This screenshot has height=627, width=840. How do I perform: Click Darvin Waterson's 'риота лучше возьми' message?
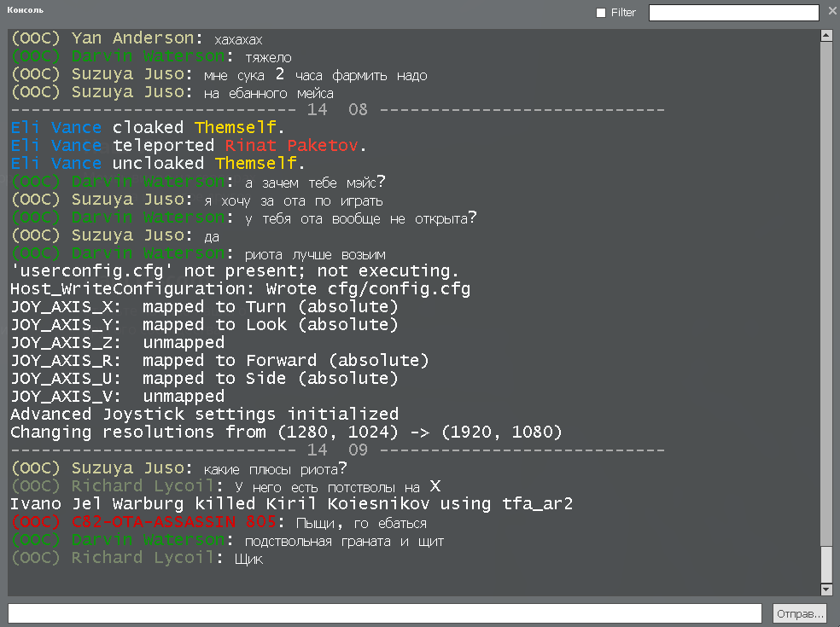(198, 253)
